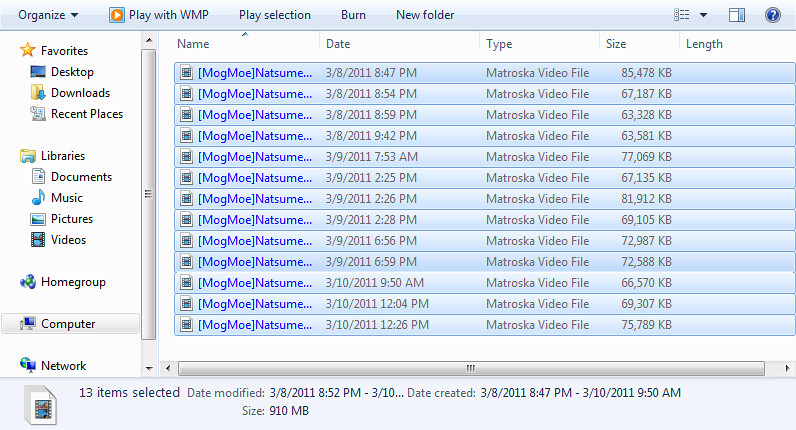Screen dimensions: 796x430
Task: Click the 66,570 KB size cell
Action: coord(646,283)
